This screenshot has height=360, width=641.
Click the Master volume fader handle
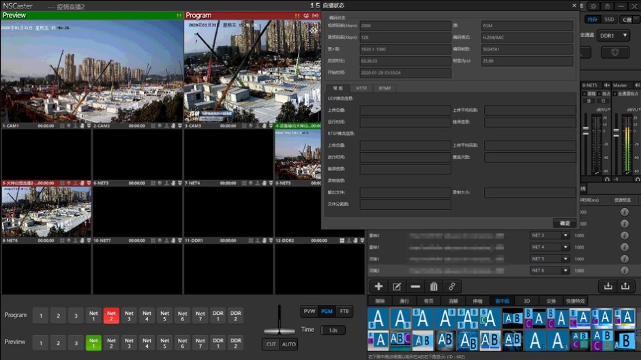[616, 132]
